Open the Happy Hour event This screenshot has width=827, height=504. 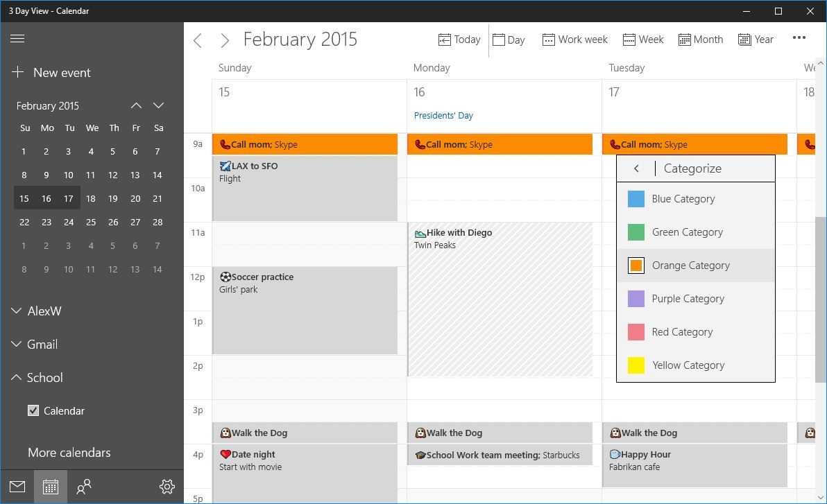pos(694,465)
